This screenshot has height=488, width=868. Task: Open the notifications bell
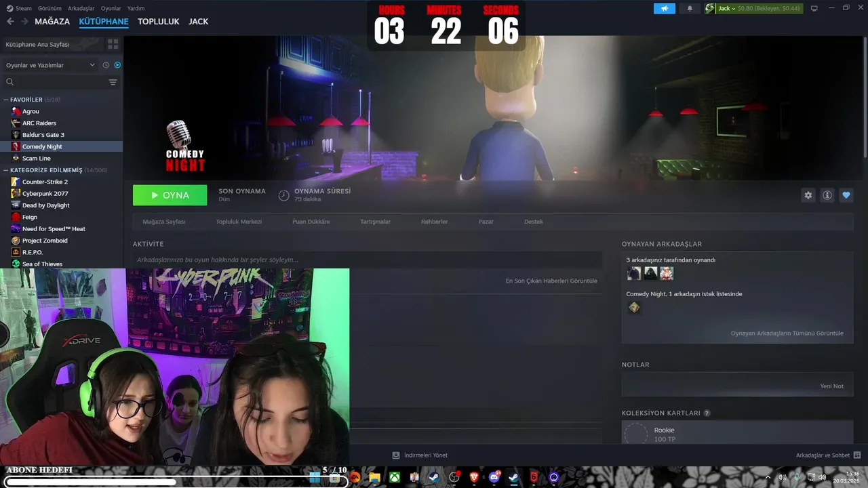click(x=690, y=8)
